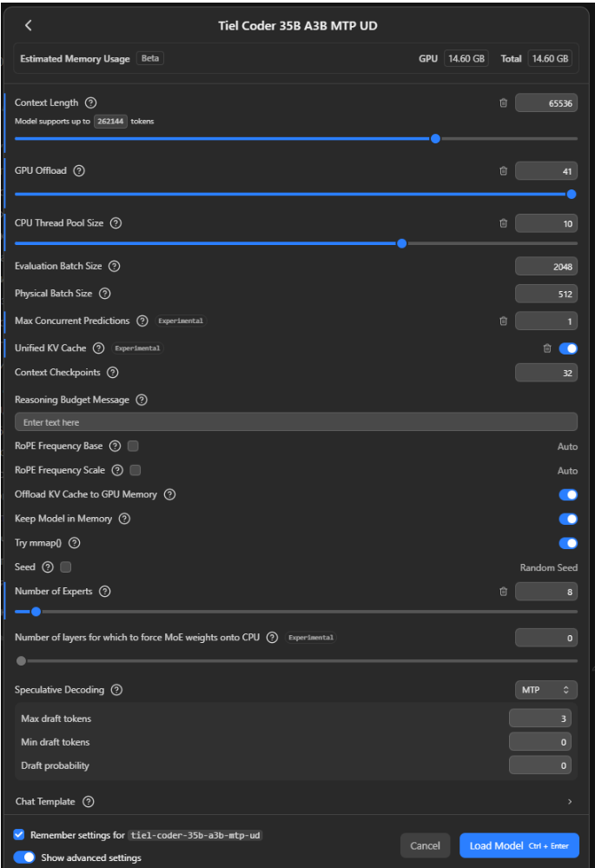Image resolution: width=595 pixels, height=868 pixels.
Task: Click the Evaluation Batch Size field 2048
Action: point(546,267)
